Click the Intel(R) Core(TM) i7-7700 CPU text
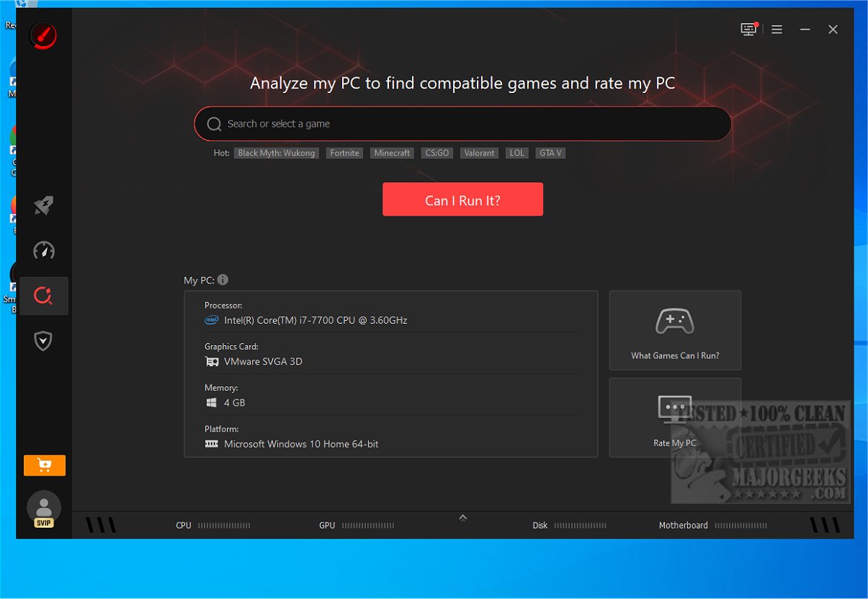 (316, 320)
